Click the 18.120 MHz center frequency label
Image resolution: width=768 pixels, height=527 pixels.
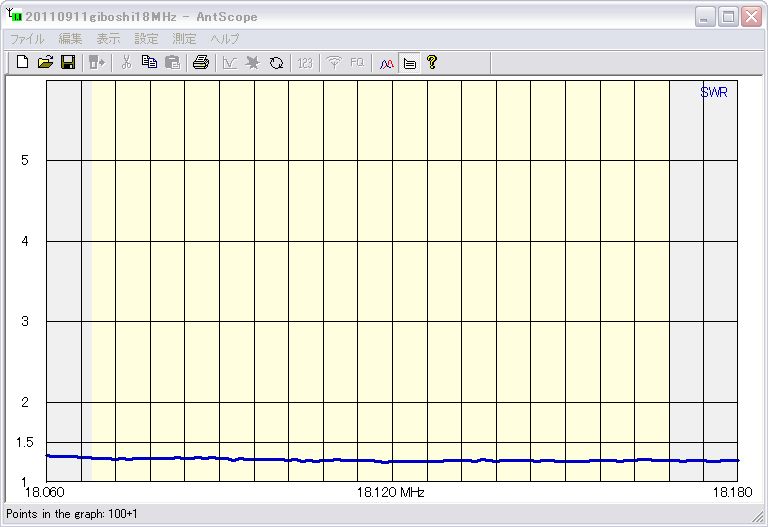point(390,492)
